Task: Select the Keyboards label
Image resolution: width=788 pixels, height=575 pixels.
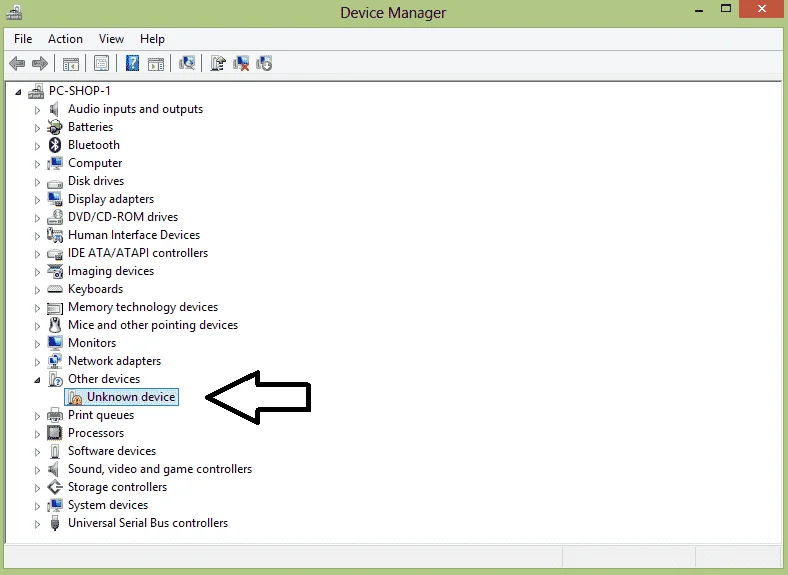Action: coord(95,289)
